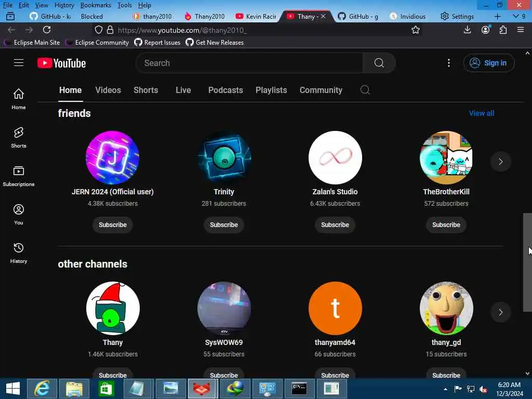The image size is (532, 399).
Task: Click the tracking protection shield icon
Action: tap(98, 30)
